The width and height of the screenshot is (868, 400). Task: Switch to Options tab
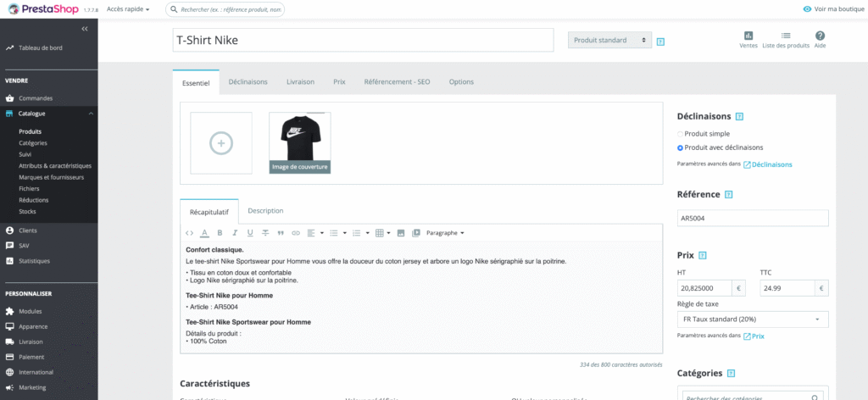coord(461,82)
